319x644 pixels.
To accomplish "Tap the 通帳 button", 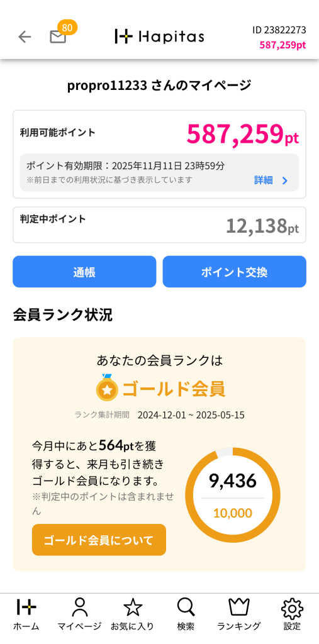I will (84, 272).
